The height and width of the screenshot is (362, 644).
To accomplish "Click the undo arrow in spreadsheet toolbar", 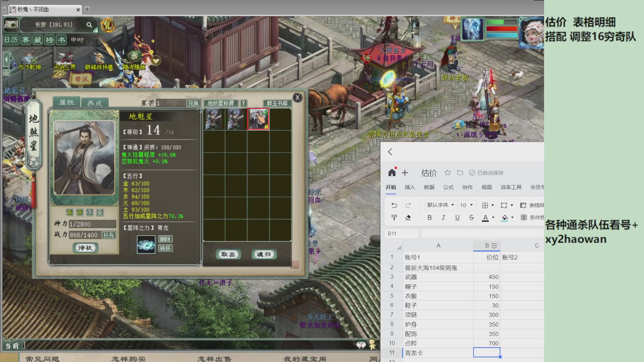I will point(394,205).
